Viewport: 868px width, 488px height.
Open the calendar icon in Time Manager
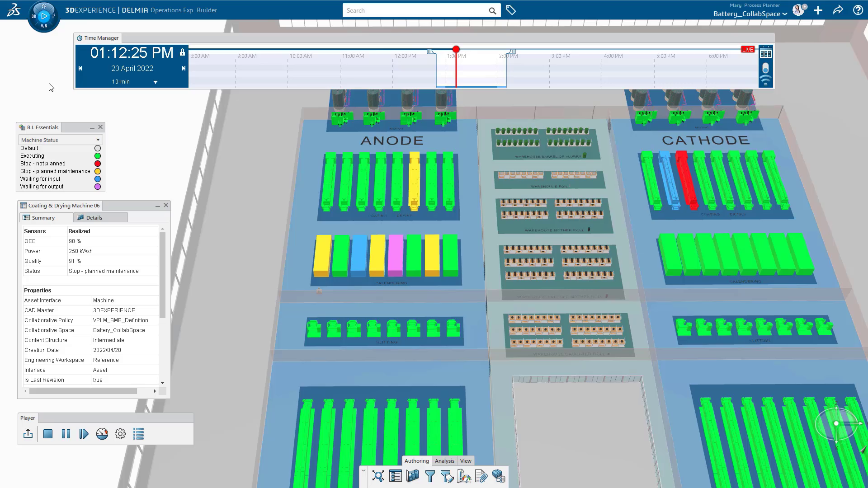coord(766,53)
